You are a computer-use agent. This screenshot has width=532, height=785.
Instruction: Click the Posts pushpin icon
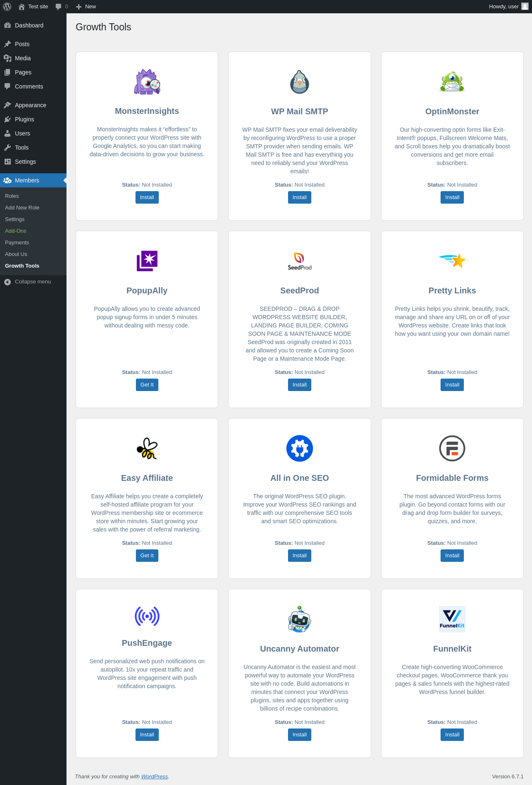pos(7,44)
